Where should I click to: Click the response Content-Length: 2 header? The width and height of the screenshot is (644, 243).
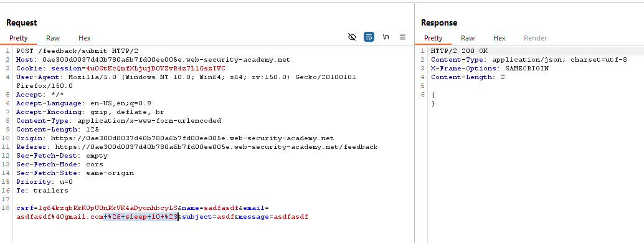(x=468, y=77)
